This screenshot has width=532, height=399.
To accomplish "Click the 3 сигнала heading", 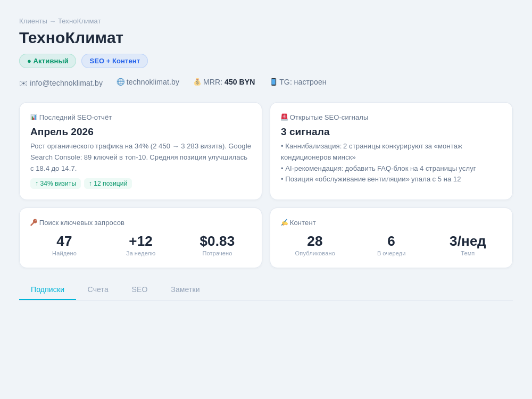I will pyautogui.click(x=305, y=131).
